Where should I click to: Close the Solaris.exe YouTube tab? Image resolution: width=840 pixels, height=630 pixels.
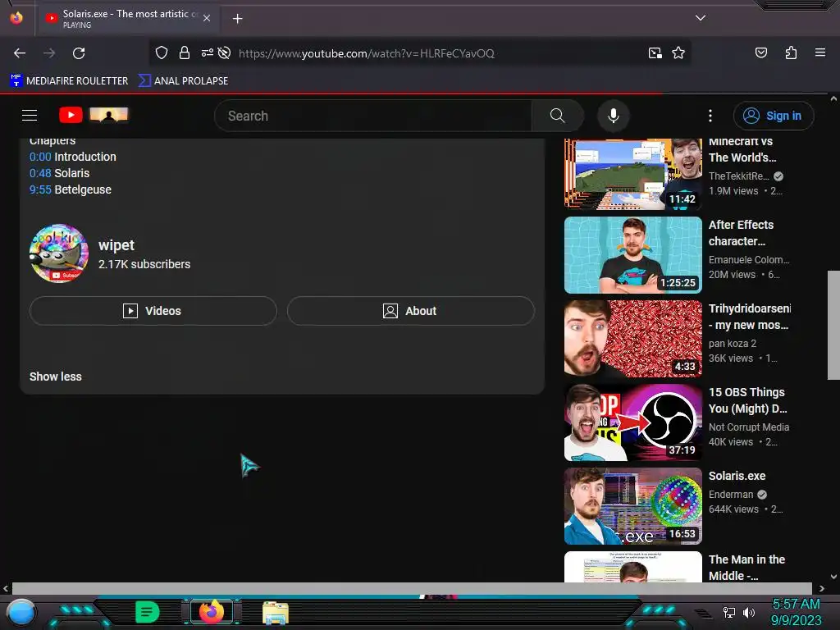207,18
